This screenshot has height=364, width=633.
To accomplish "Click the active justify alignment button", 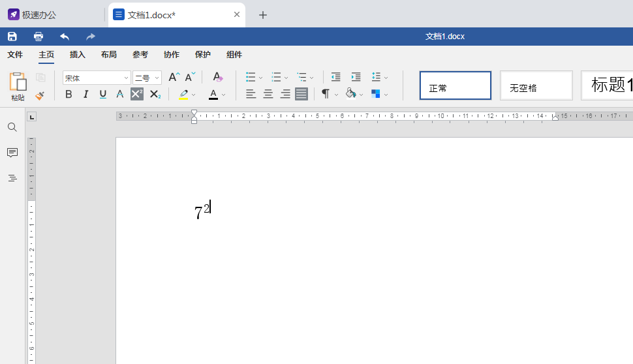I will pyautogui.click(x=301, y=94).
